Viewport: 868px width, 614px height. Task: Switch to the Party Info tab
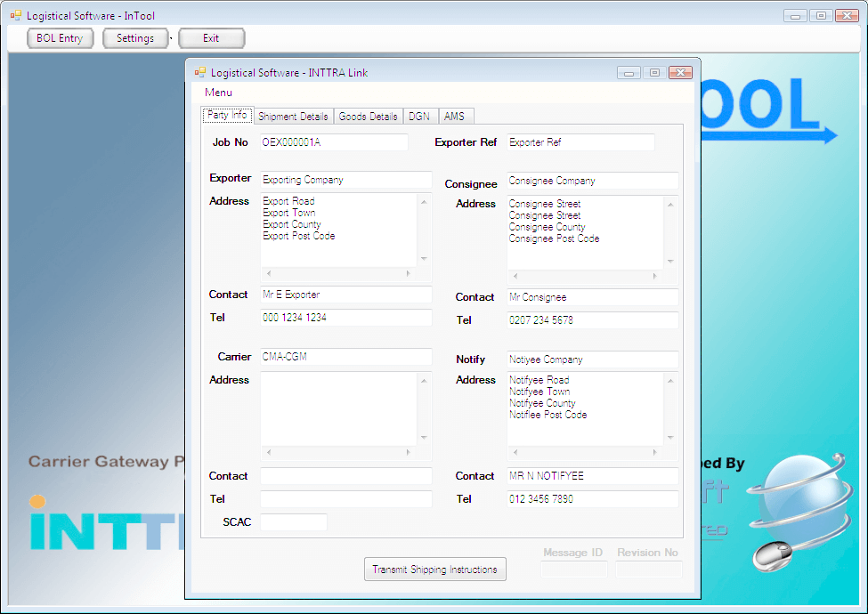[x=227, y=115]
